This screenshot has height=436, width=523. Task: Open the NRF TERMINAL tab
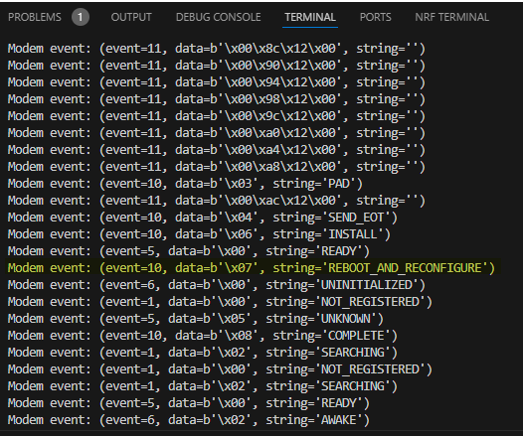452,17
